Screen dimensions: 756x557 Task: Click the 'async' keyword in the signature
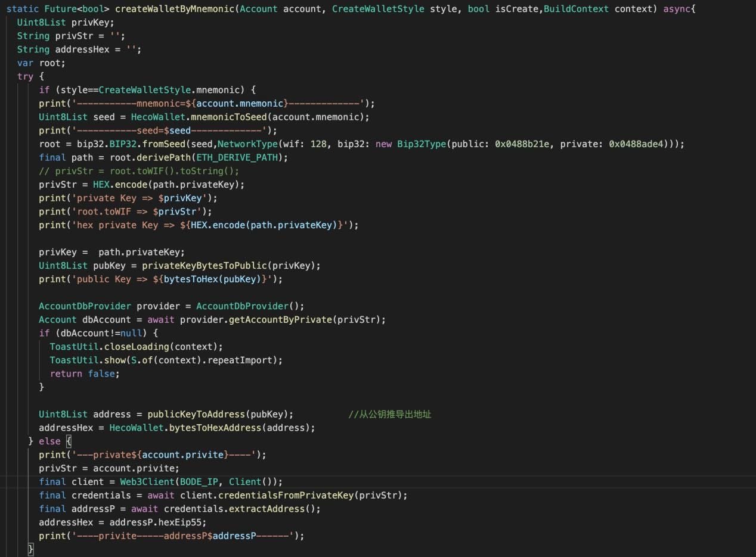(676, 10)
